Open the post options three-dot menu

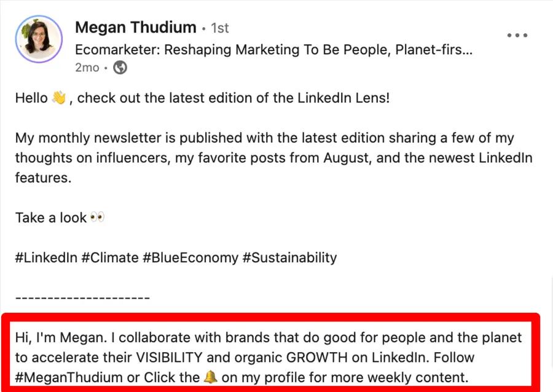[517, 35]
